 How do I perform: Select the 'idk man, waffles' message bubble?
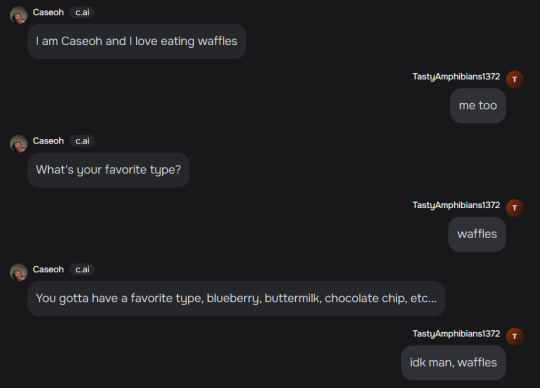pos(453,363)
